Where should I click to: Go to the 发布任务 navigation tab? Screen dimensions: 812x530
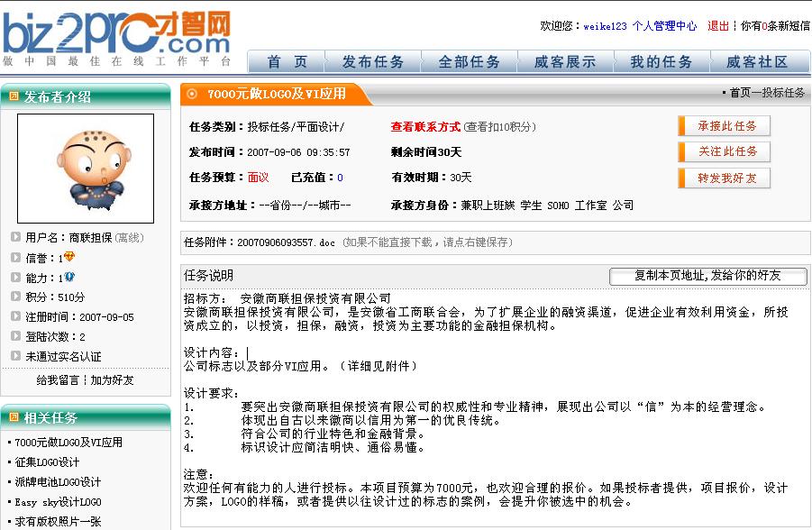click(373, 62)
